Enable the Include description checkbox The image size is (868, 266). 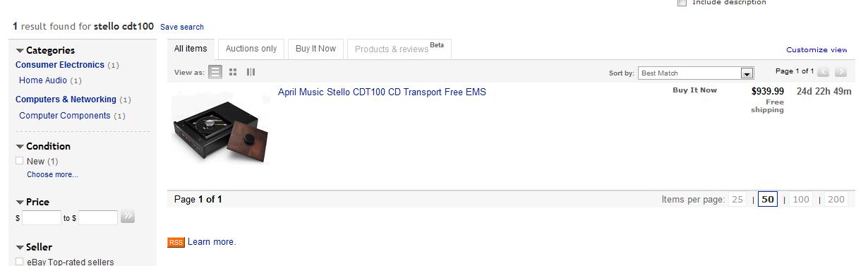[682, 3]
